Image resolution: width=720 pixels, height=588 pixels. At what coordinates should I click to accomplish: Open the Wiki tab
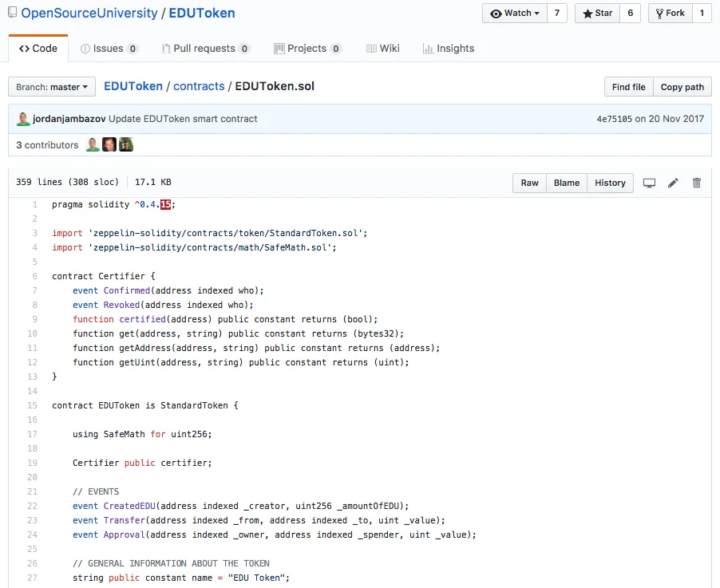pos(383,48)
